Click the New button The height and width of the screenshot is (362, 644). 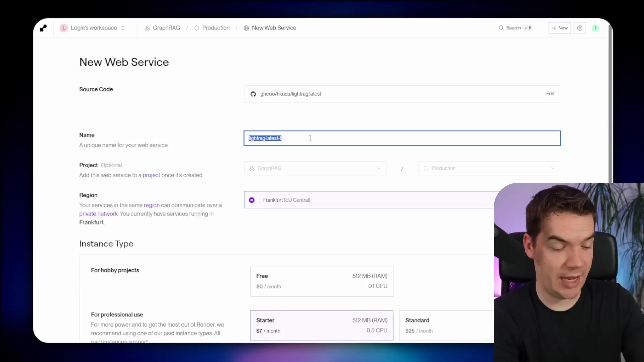point(559,28)
